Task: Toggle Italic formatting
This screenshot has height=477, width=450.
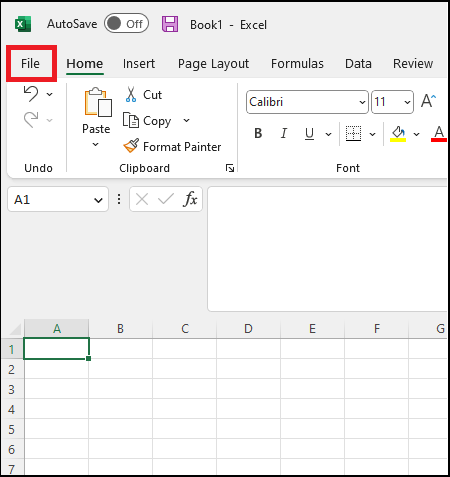Action: [x=283, y=133]
